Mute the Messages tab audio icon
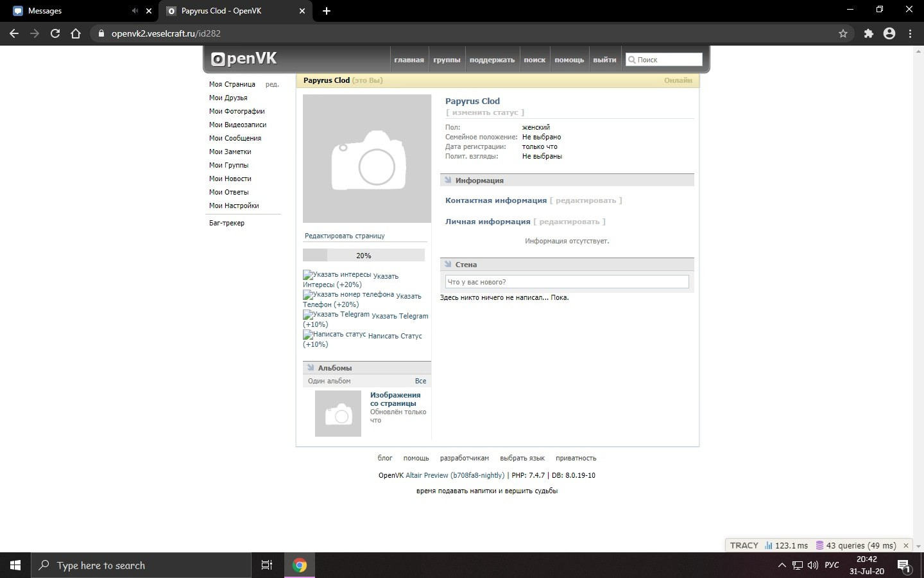 tap(135, 11)
